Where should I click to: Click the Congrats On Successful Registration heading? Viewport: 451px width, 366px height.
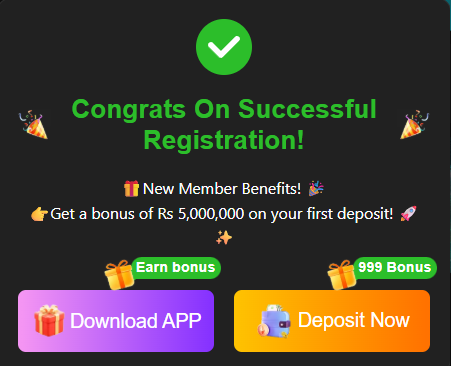pyautogui.click(x=224, y=124)
